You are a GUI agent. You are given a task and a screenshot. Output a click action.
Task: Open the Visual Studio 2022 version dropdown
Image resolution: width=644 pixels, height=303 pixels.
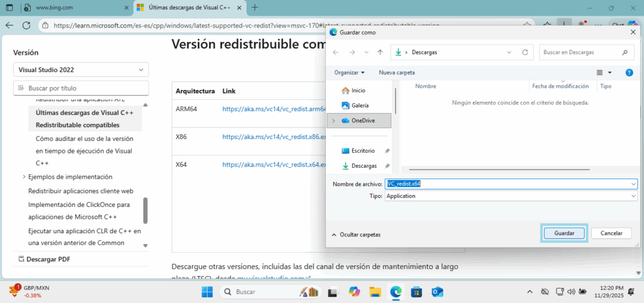click(x=81, y=70)
